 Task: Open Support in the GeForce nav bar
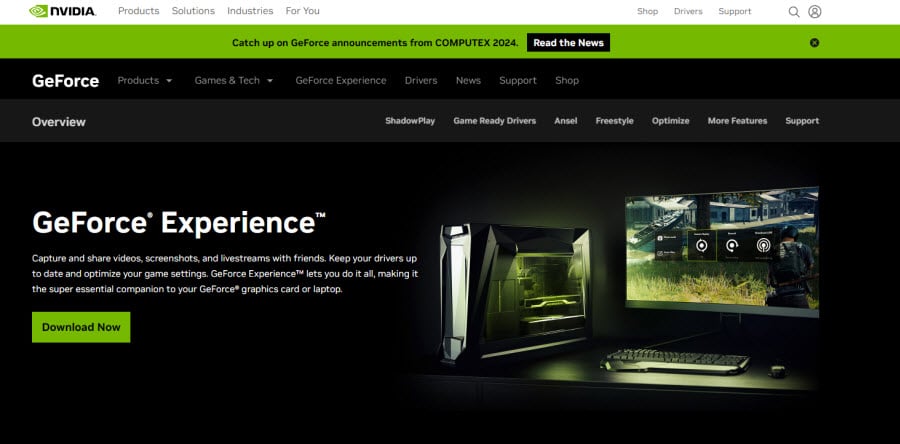(518, 81)
